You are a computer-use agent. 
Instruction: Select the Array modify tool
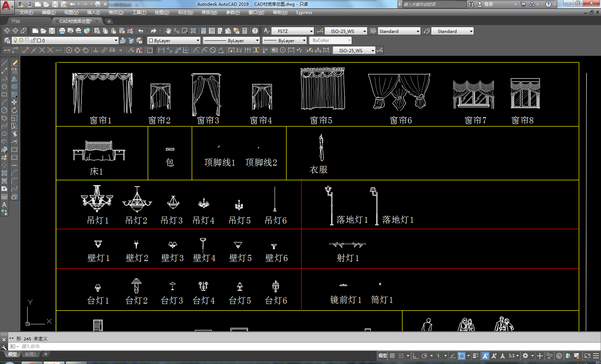pyautogui.click(x=14, y=94)
